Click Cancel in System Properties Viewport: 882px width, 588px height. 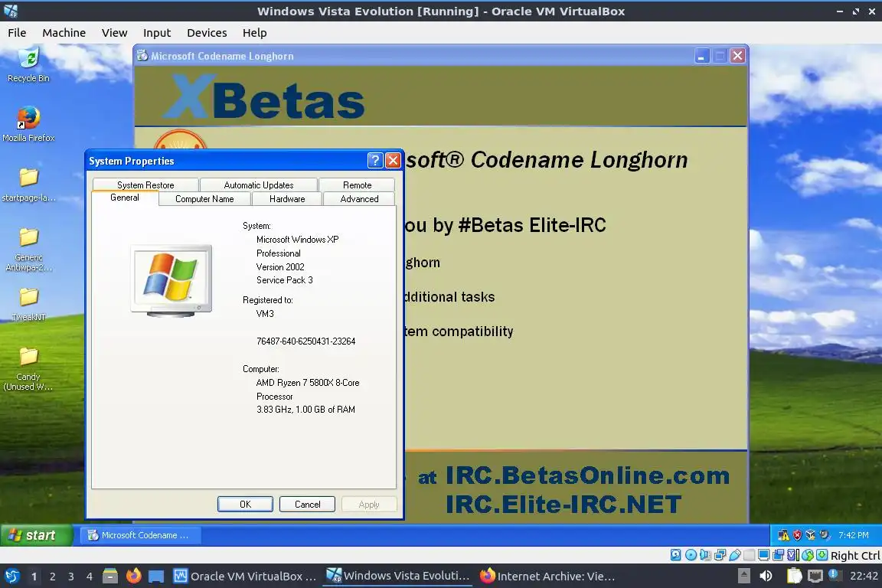click(x=308, y=504)
